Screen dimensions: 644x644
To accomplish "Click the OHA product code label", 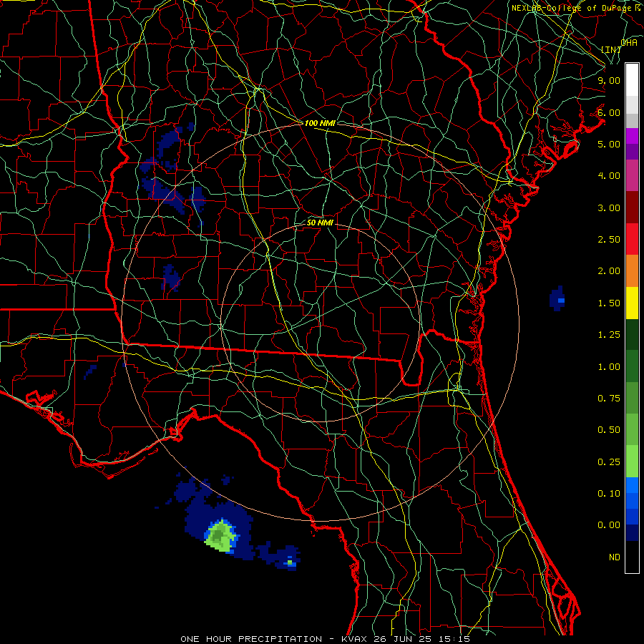I will 629,43.
